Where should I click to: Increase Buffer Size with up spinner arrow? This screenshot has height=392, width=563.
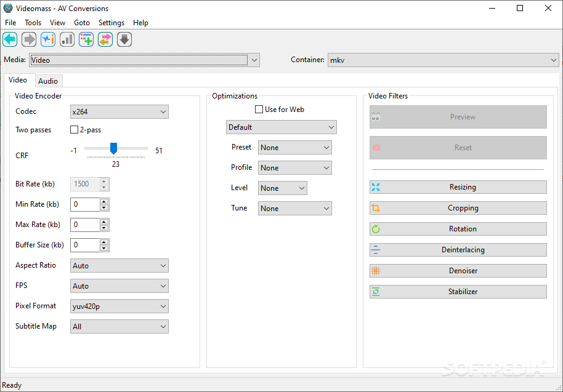104,242
